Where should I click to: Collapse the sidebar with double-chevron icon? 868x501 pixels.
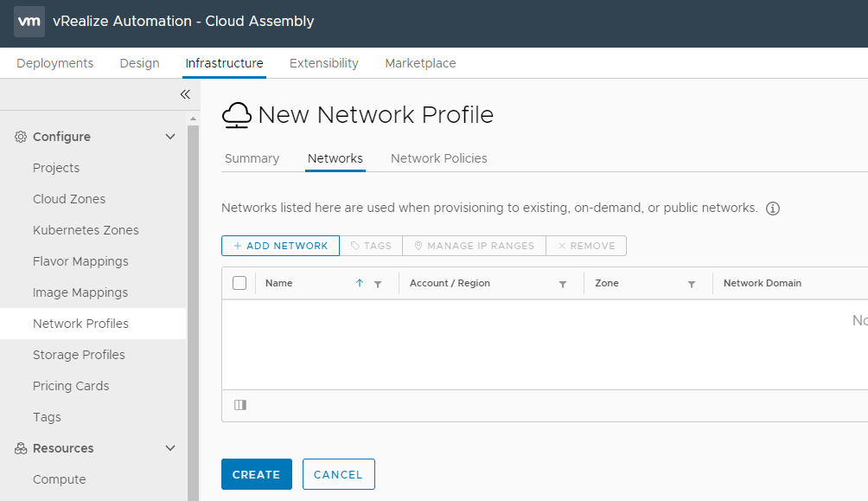[185, 94]
